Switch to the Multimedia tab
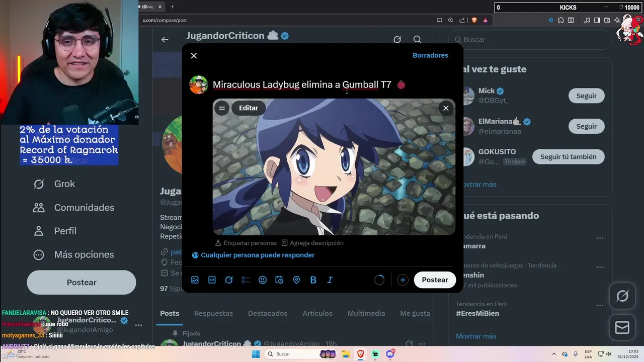Viewport: 644px width, 362px height. click(366, 313)
